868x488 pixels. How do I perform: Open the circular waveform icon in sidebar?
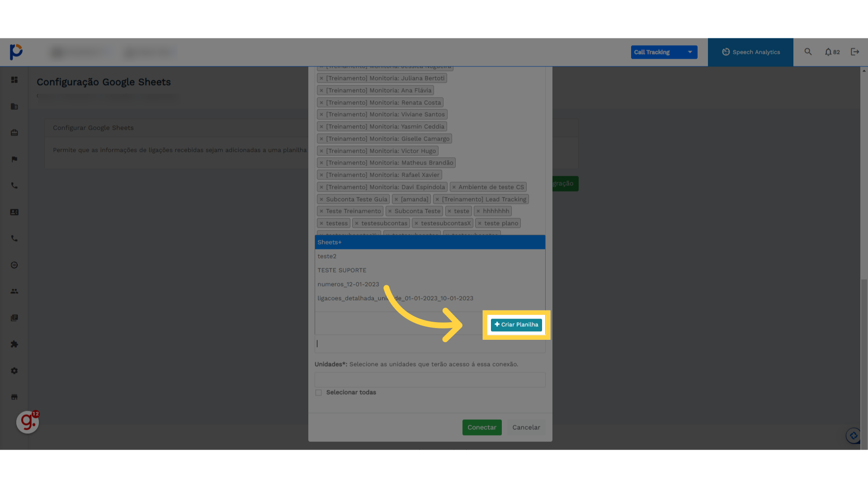(x=14, y=265)
